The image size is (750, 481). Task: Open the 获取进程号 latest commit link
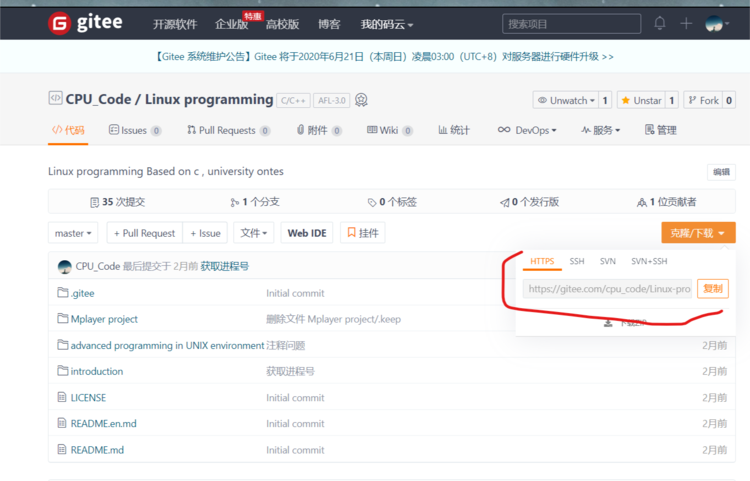(224, 266)
